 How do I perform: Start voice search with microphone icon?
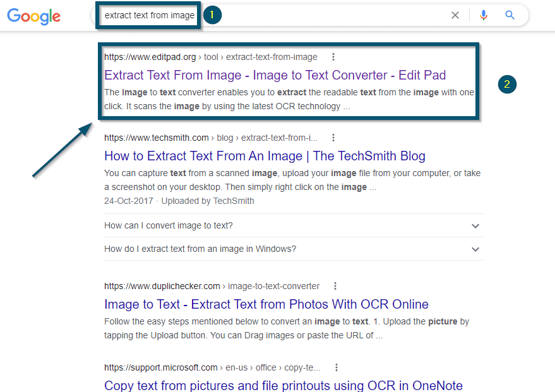click(x=484, y=16)
